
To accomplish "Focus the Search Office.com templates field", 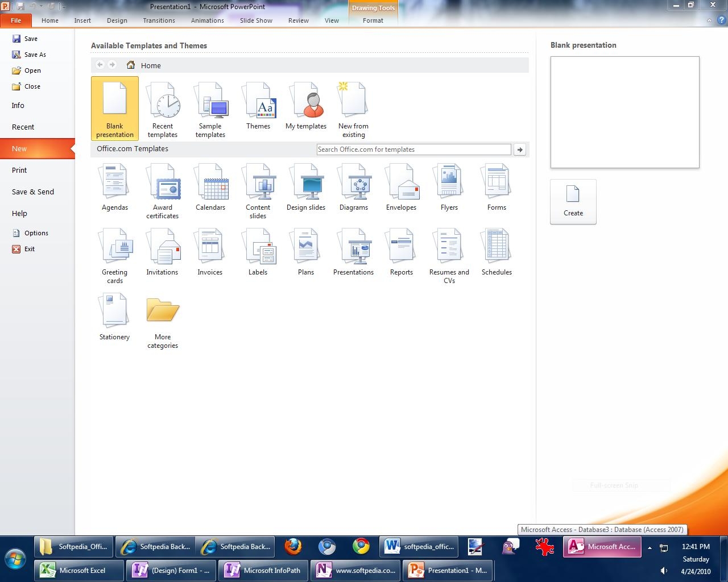I will tap(413, 149).
